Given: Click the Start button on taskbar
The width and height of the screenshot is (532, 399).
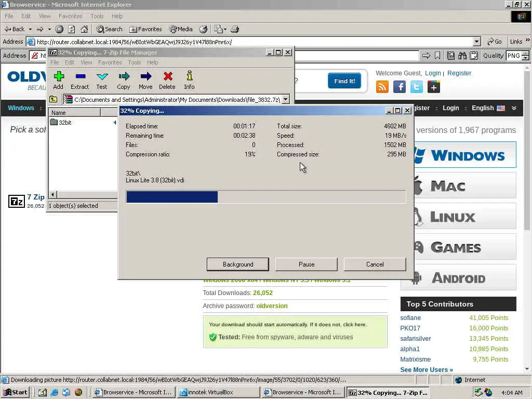Looking at the screenshot, I should (x=15, y=392).
